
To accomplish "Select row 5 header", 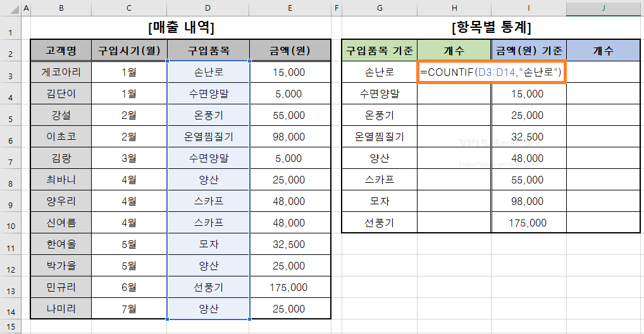I will [10, 115].
